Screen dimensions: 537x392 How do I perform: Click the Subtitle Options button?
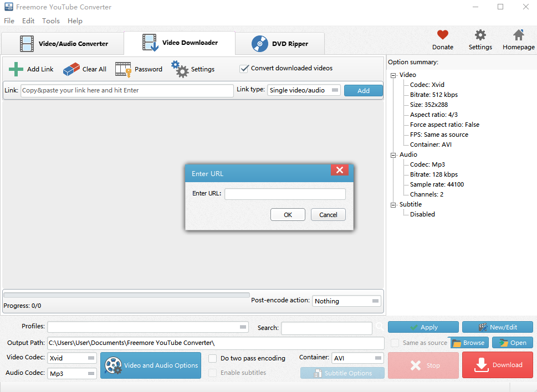pos(342,373)
